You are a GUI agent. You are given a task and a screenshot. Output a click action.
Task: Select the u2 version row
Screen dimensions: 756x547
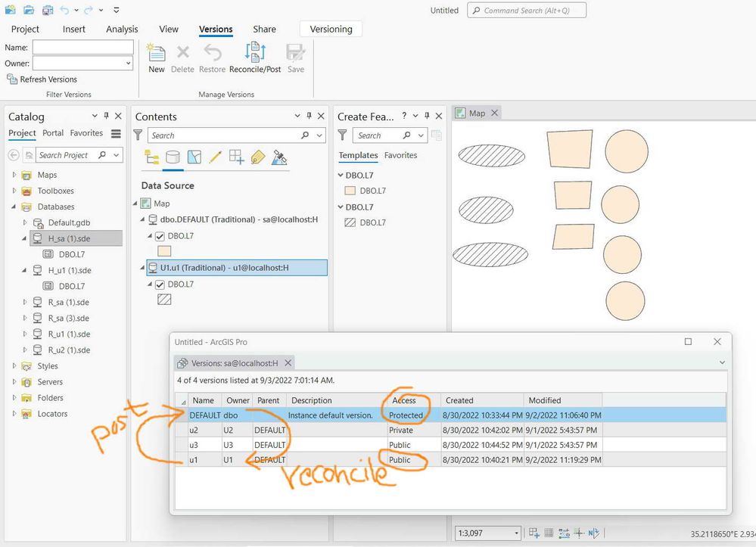451,430
